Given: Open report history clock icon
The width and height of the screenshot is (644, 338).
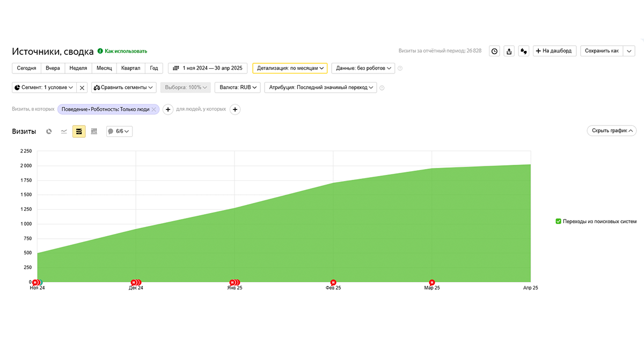Looking at the screenshot, I should click(495, 51).
